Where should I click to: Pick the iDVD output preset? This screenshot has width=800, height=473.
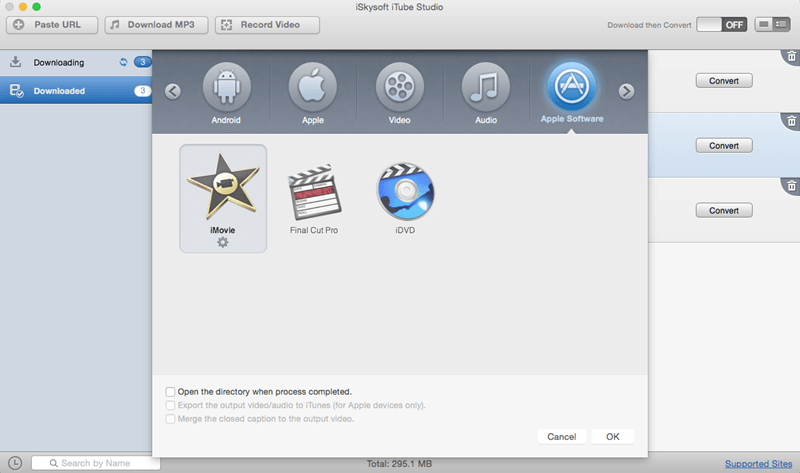click(405, 199)
